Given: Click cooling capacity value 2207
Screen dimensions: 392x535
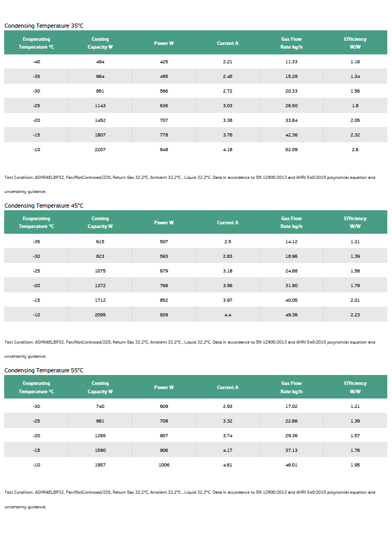Looking at the screenshot, I should [x=100, y=150].
